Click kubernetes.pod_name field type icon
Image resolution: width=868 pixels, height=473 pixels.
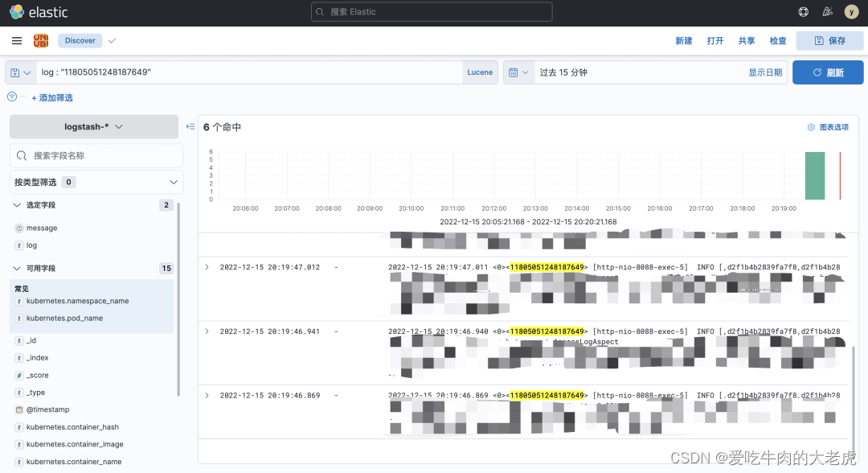(19, 319)
